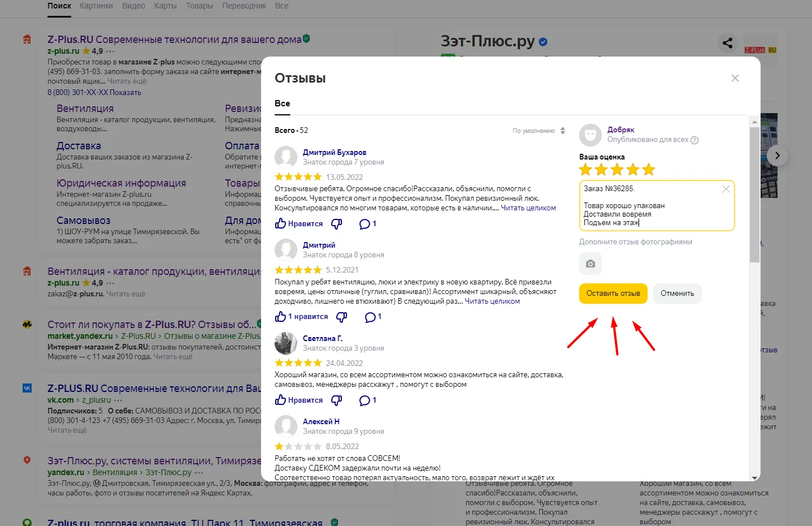Viewport: 812px width, 526px height.
Task: Click inside the review text field
Action: tap(657, 206)
